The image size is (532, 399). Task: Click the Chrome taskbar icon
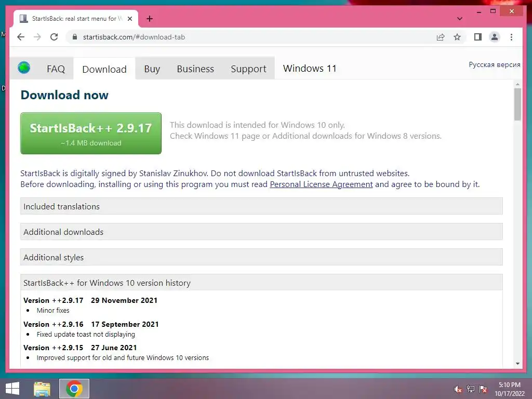74,389
